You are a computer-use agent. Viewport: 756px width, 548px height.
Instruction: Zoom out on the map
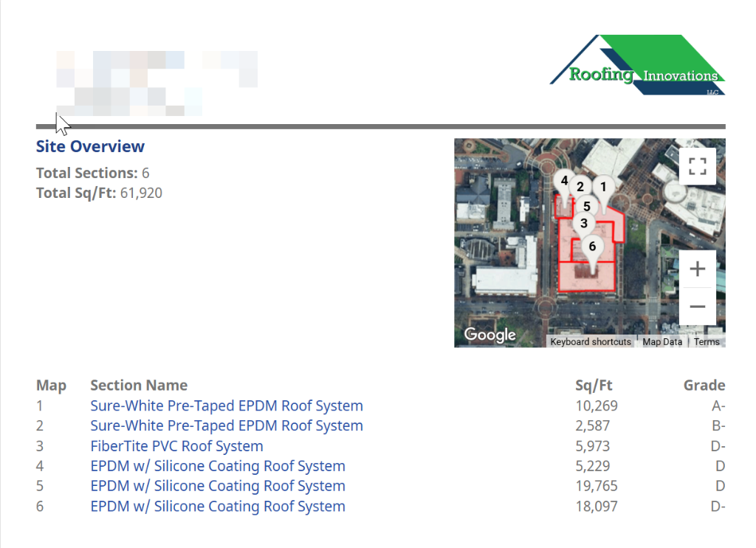697,306
